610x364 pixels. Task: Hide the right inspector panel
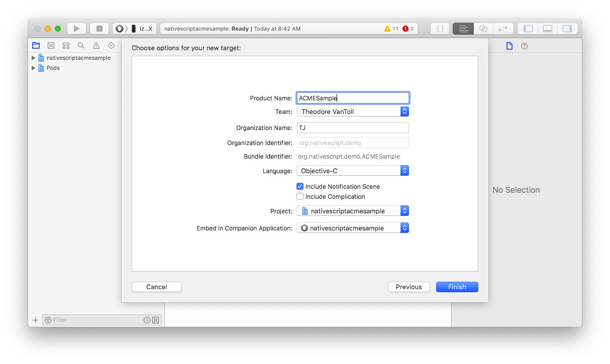tap(567, 29)
